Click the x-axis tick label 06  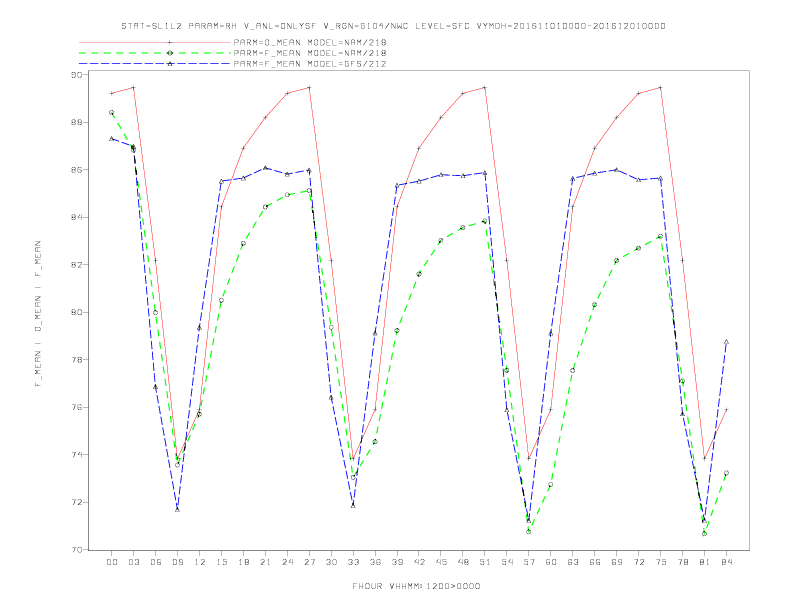click(x=156, y=562)
